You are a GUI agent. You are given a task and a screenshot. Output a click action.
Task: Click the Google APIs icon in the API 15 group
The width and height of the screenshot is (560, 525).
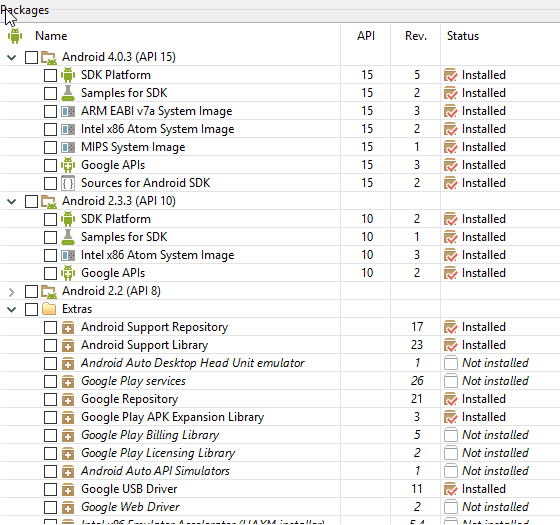68,165
